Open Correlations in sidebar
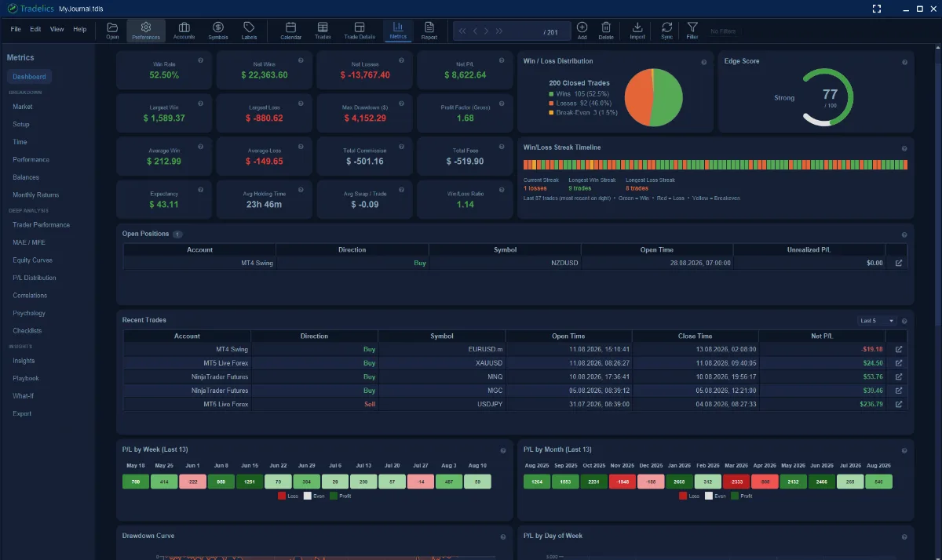Viewport: 942px width, 560px height. [30, 296]
